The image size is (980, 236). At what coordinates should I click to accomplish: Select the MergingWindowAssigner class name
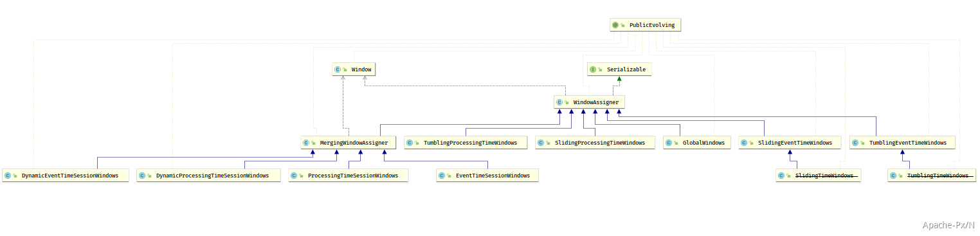tap(354, 143)
